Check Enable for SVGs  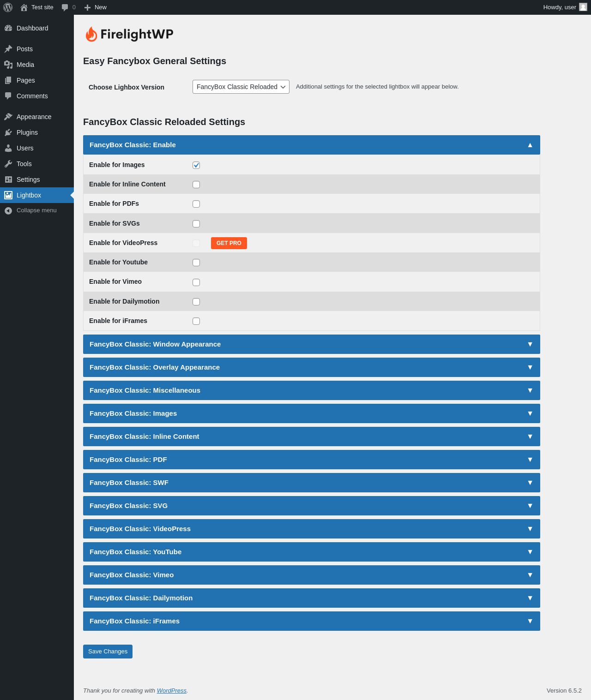196,224
